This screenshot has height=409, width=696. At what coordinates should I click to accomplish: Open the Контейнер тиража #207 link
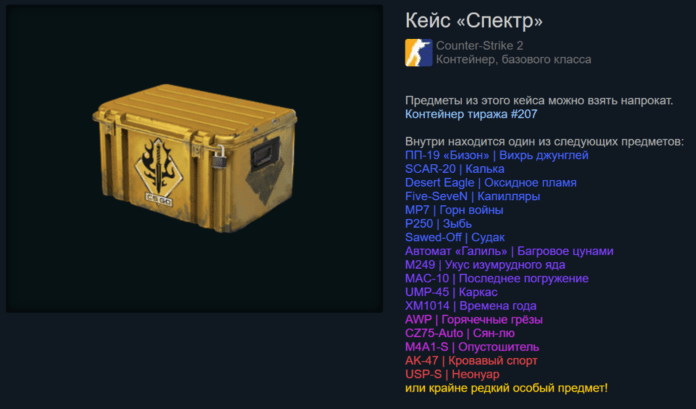coord(471,114)
